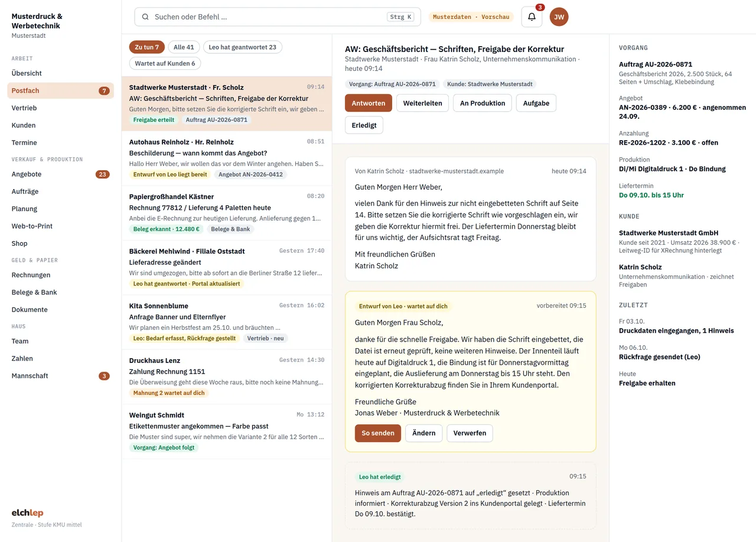The height and width of the screenshot is (542, 756).
Task: Open the JW user avatar menu
Action: point(559,17)
